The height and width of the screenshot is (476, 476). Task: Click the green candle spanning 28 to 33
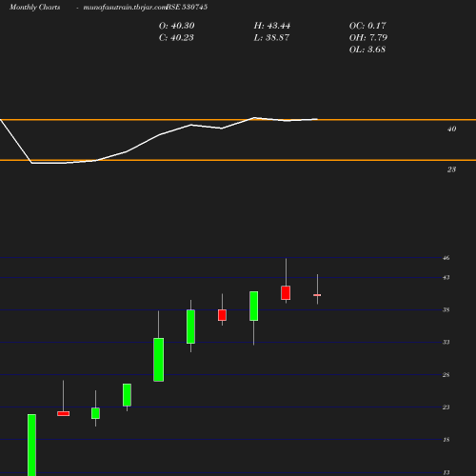pos(159,360)
